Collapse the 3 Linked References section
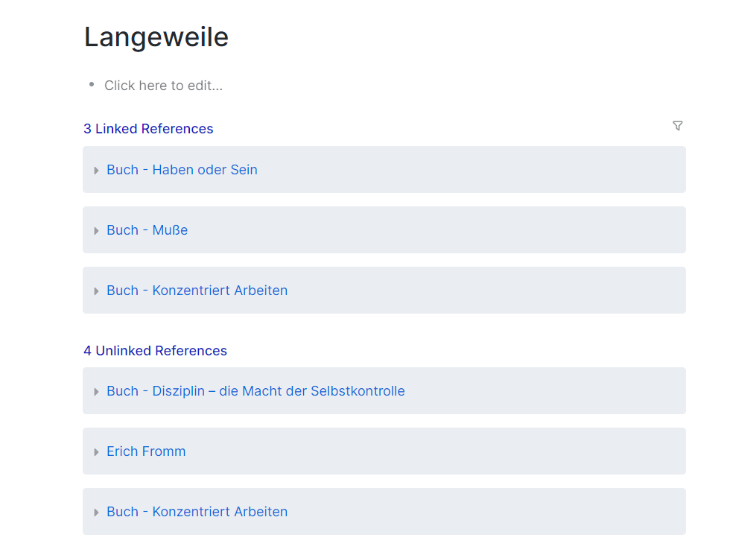 click(x=148, y=129)
